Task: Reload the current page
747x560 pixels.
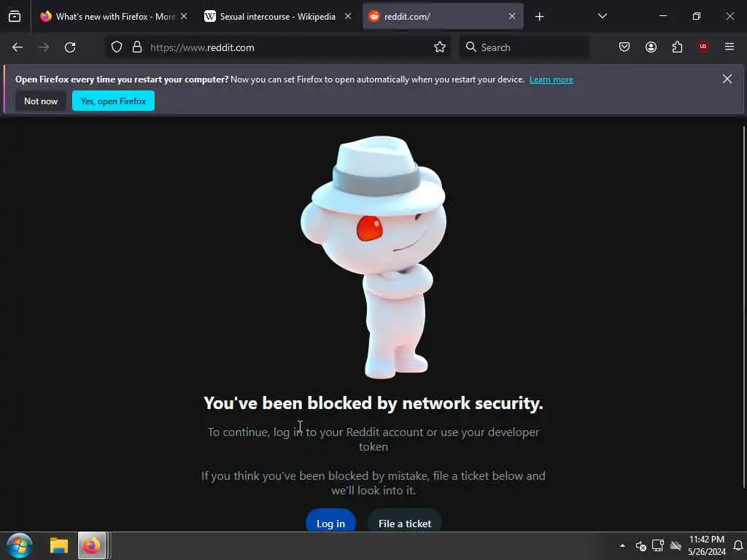Action: pos(70,47)
